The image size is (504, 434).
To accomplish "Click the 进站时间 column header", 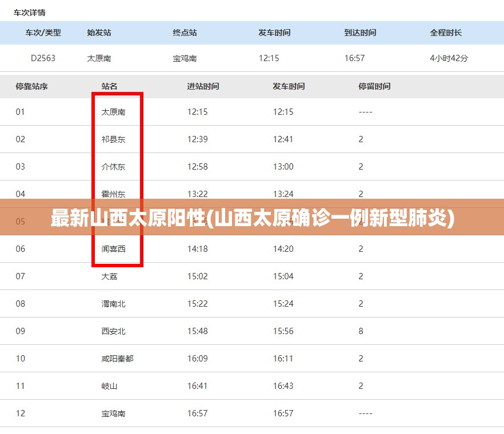I will (x=203, y=86).
